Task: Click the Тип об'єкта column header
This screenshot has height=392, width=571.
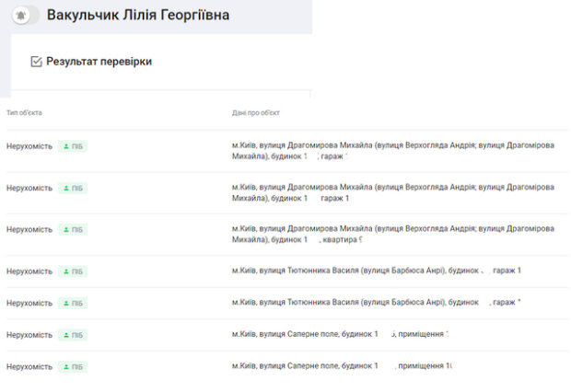Action: [x=24, y=113]
